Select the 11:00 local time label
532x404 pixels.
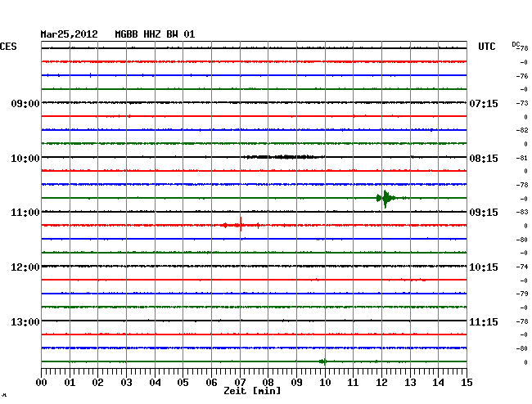[25, 213]
